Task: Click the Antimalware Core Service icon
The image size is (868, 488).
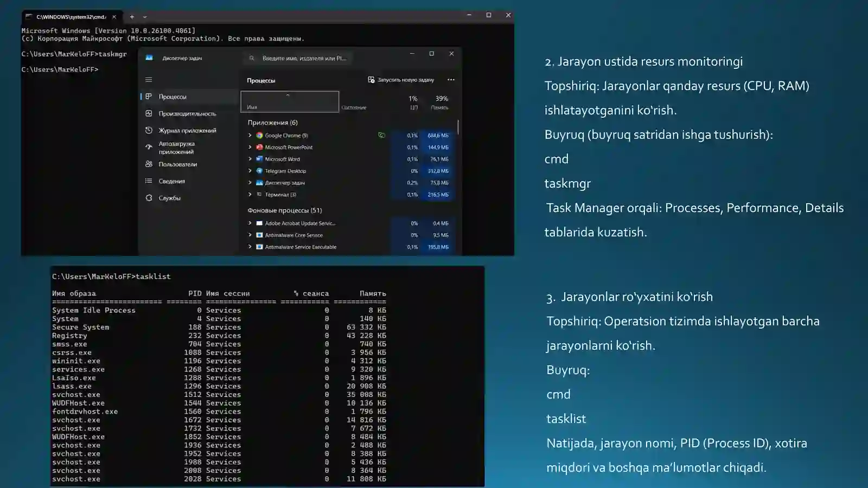Action: pyautogui.click(x=259, y=235)
